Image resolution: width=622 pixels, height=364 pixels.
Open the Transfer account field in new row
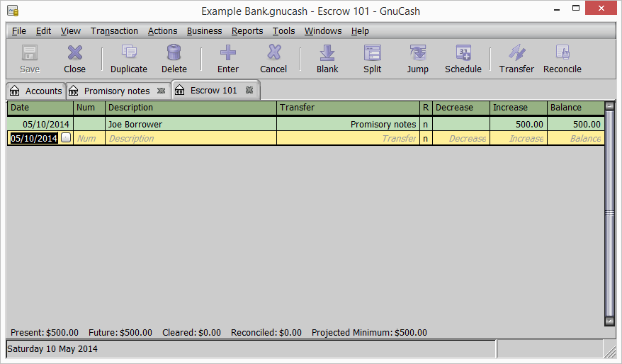click(347, 139)
